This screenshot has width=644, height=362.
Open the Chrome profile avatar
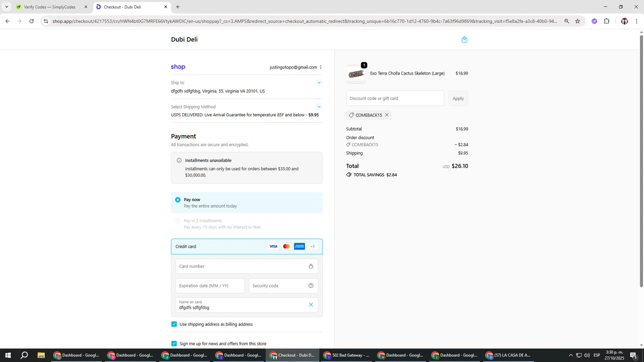[x=624, y=21]
